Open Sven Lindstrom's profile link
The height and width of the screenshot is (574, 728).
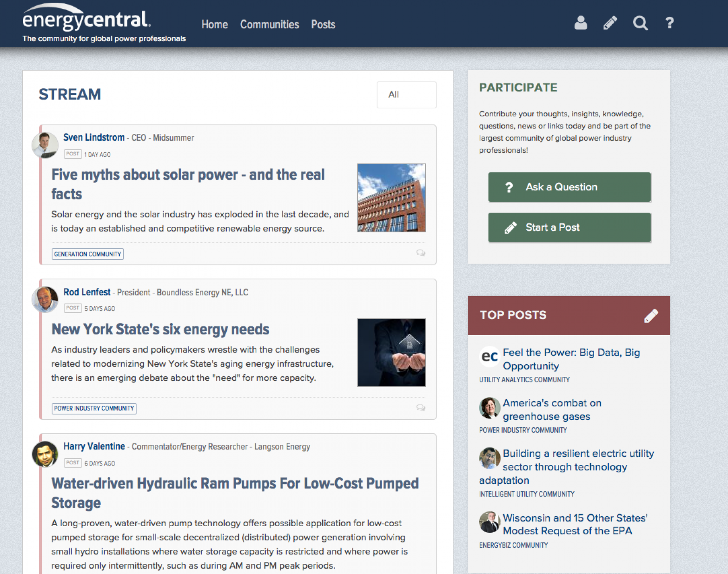point(94,137)
